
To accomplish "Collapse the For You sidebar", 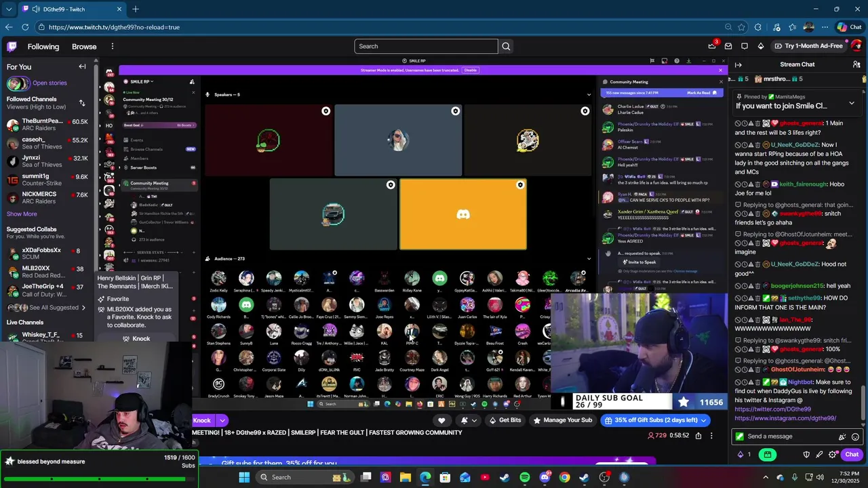I will 82,66.
